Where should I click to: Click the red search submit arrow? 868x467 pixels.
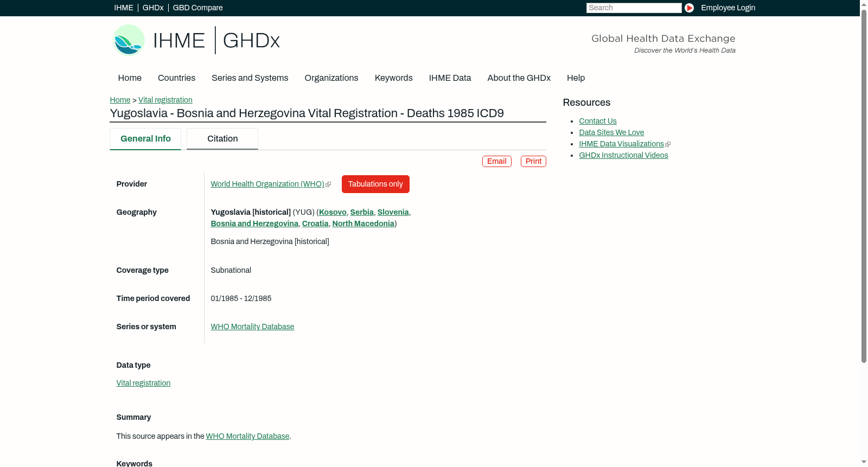(x=689, y=8)
